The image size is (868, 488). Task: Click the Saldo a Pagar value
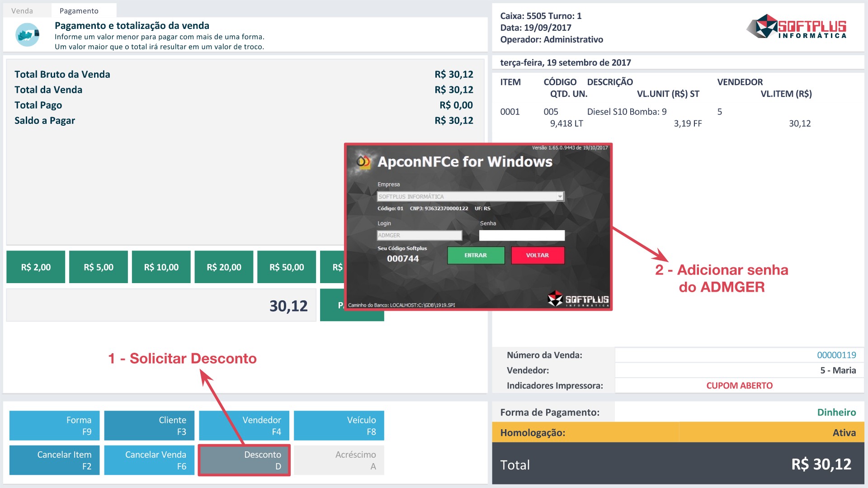(x=454, y=120)
